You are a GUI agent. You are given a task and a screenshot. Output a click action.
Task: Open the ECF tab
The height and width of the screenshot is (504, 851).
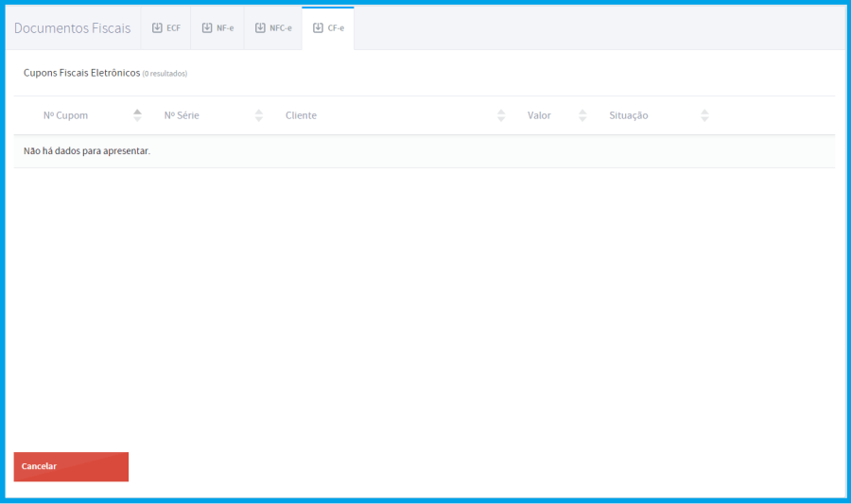pyautogui.click(x=166, y=28)
